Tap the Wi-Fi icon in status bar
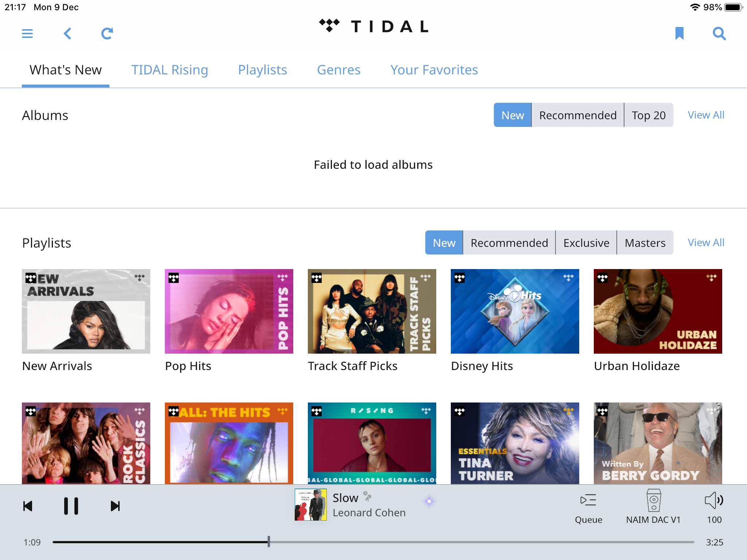The height and width of the screenshot is (560, 747). (x=695, y=7)
